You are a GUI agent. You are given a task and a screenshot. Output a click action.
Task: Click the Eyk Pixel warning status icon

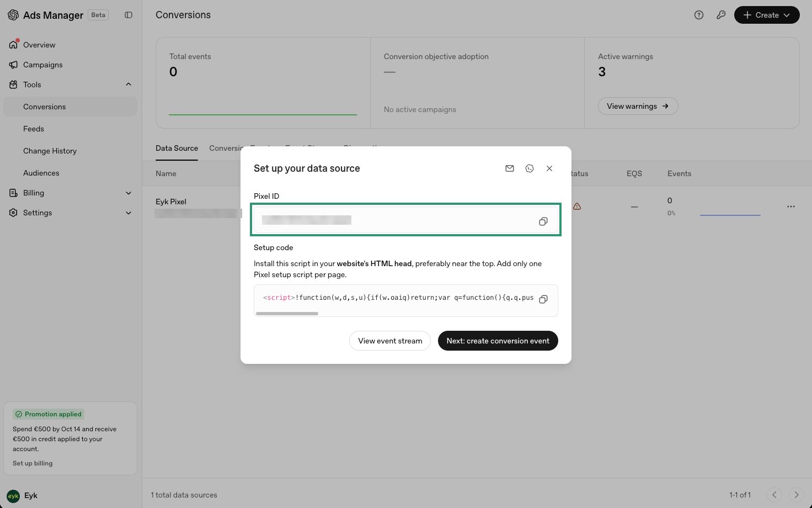(577, 207)
